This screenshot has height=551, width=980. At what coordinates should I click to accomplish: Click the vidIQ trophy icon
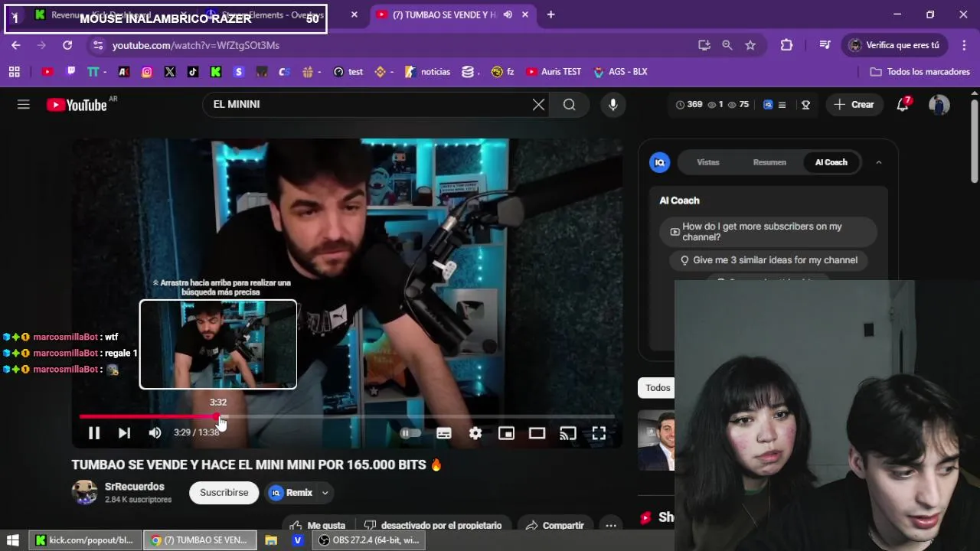tap(805, 105)
